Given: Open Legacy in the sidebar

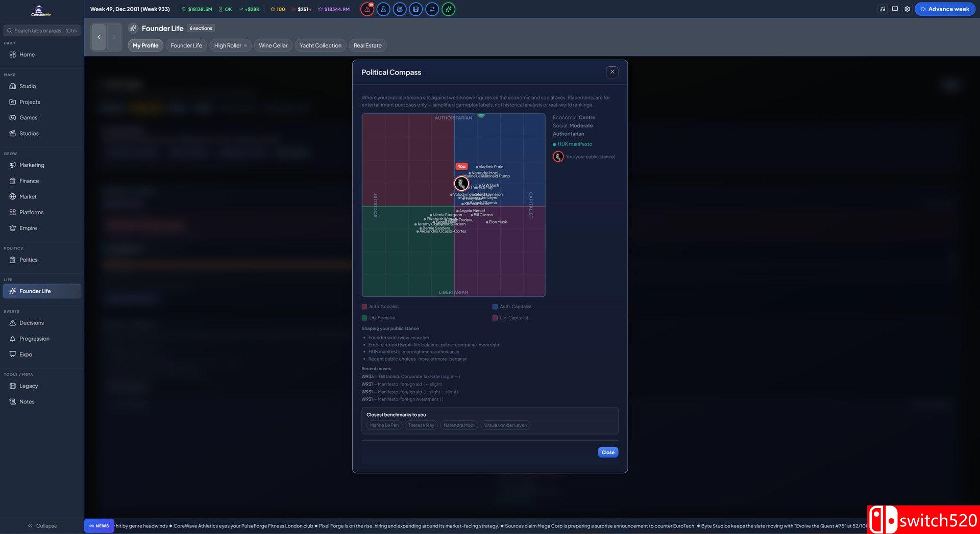Looking at the screenshot, I should [42, 386].
